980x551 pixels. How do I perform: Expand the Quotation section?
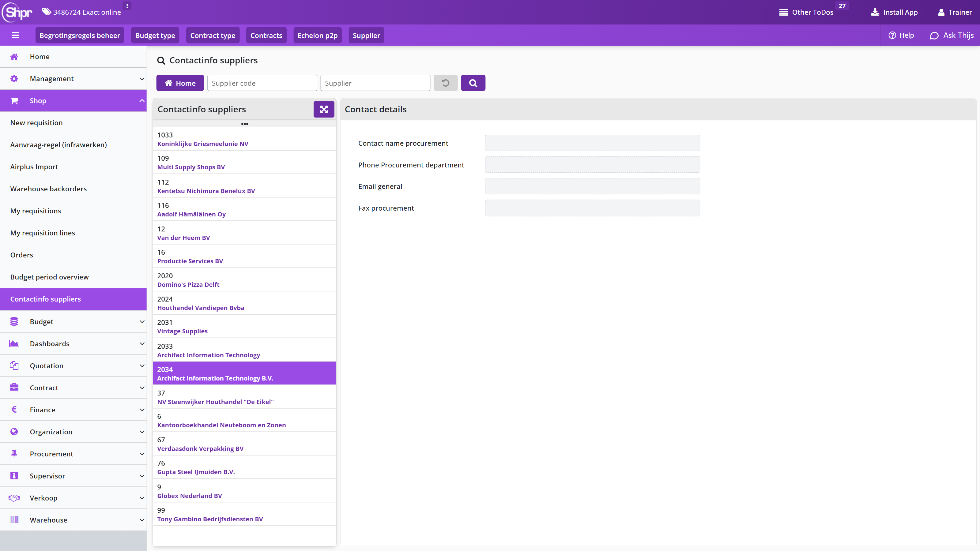[x=73, y=366]
